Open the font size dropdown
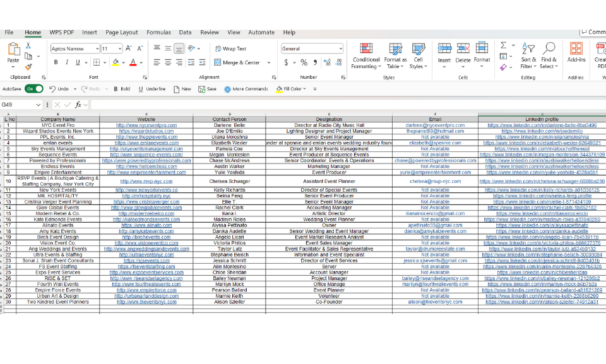Screen dimensions: 606x364 (120, 49)
